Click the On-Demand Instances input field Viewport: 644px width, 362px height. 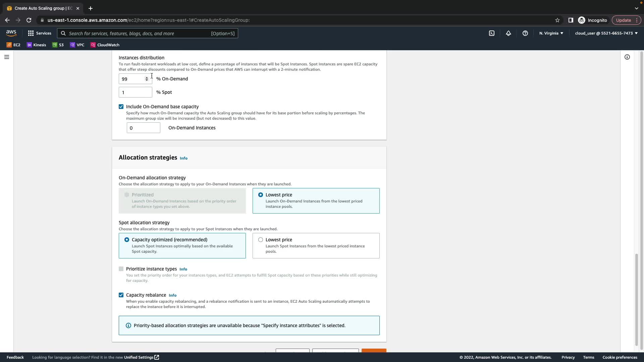(x=143, y=128)
